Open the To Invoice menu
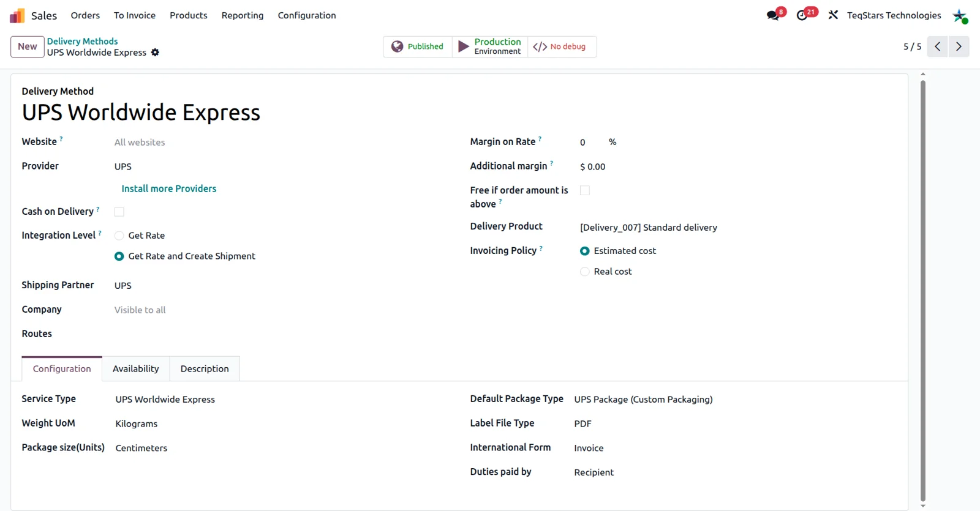The height and width of the screenshot is (511, 980). pos(135,15)
